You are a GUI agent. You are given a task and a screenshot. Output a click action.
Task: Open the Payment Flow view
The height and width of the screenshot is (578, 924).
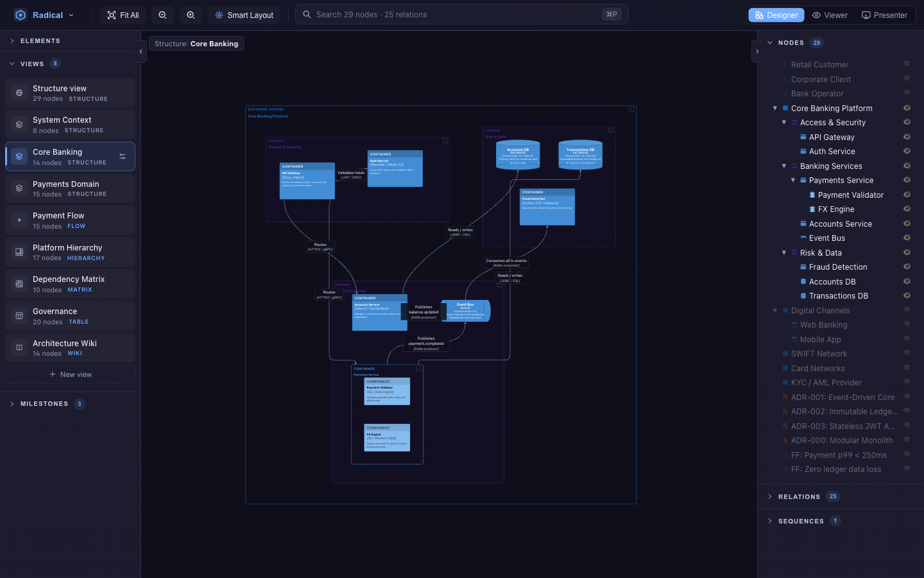tap(71, 220)
